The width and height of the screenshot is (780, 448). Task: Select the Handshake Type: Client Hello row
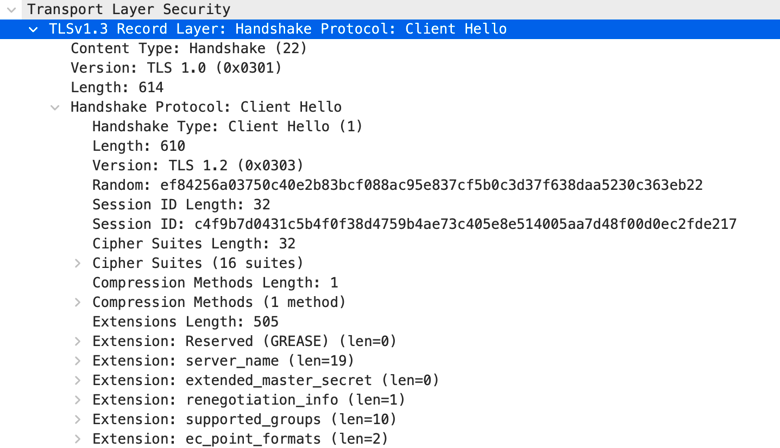tap(390, 126)
